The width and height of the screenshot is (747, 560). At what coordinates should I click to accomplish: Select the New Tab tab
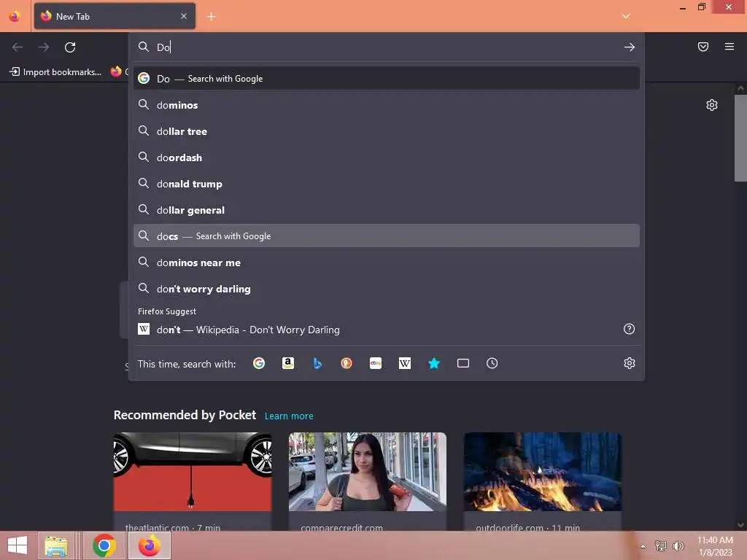click(115, 16)
